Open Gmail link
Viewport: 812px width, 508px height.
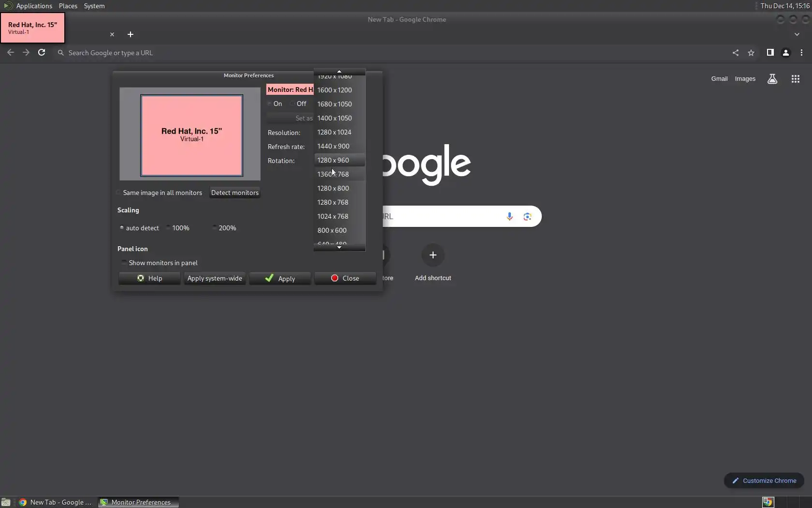tap(719, 79)
